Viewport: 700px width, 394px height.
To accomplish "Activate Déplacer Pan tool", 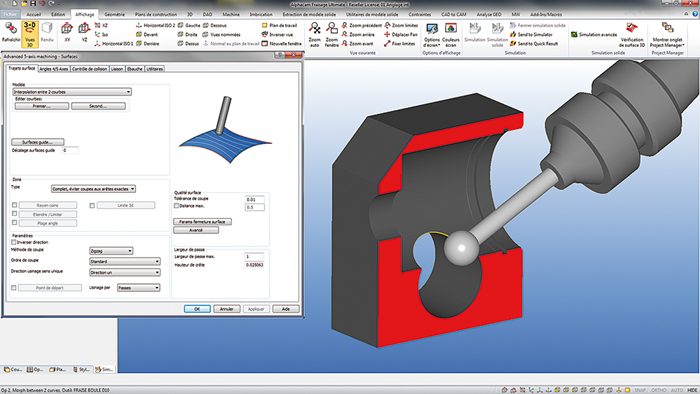I will pyautogui.click(x=401, y=34).
